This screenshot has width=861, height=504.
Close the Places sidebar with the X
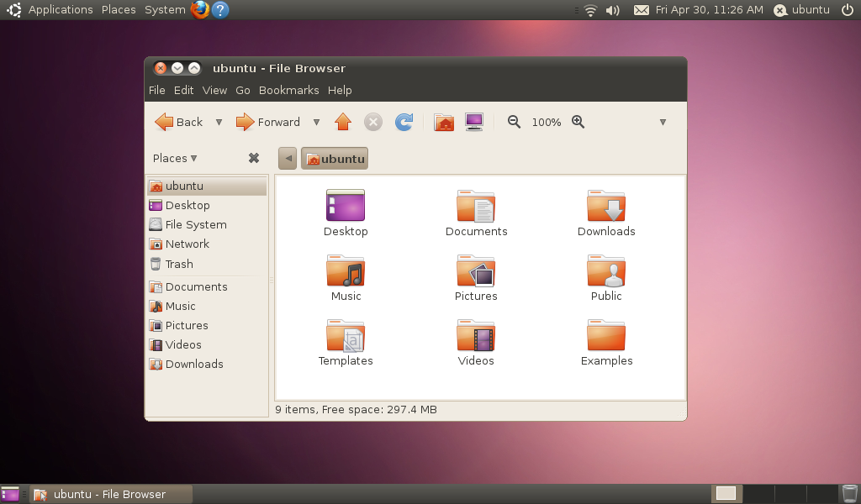254,158
